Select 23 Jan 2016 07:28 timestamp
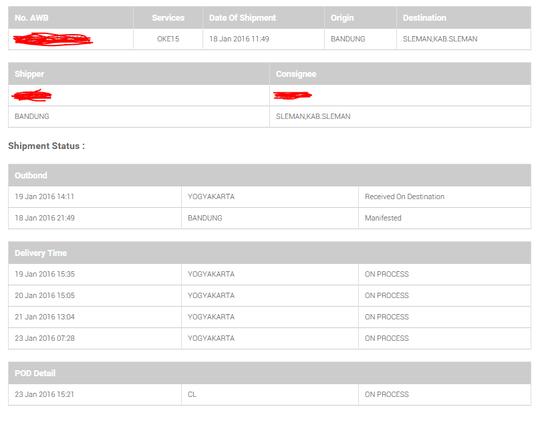The image size is (540, 439). point(44,338)
